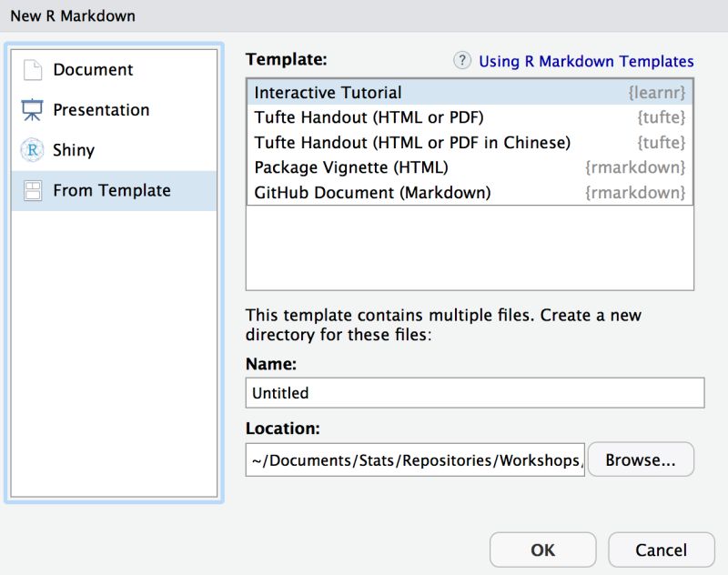Viewport: 728px width, 575px height.
Task: Click the Presentation projector icon
Action: [32, 109]
